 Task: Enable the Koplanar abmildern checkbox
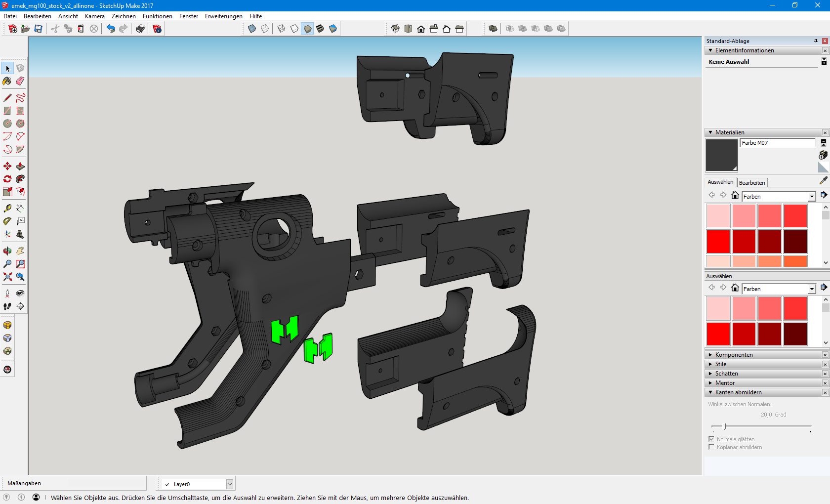[x=711, y=447]
